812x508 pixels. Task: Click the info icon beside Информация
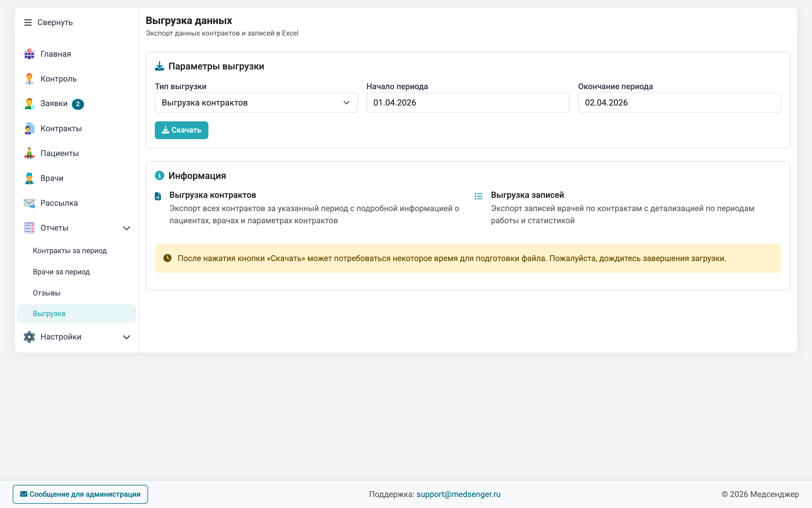click(x=159, y=175)
